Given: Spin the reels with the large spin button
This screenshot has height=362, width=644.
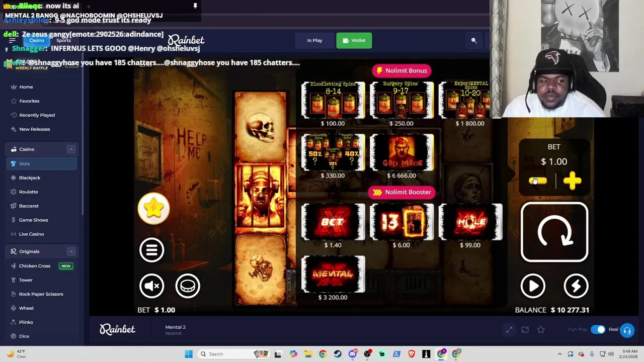Looking at the screenshot, I should point(554,233).
